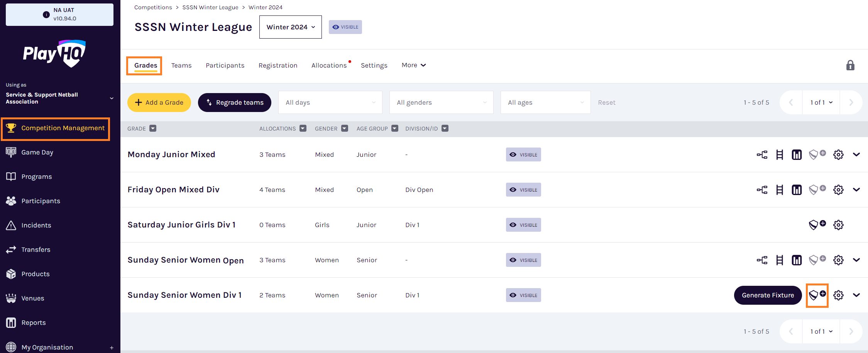Expand the Monday Junior Mixed row chevron

(856, 155)
